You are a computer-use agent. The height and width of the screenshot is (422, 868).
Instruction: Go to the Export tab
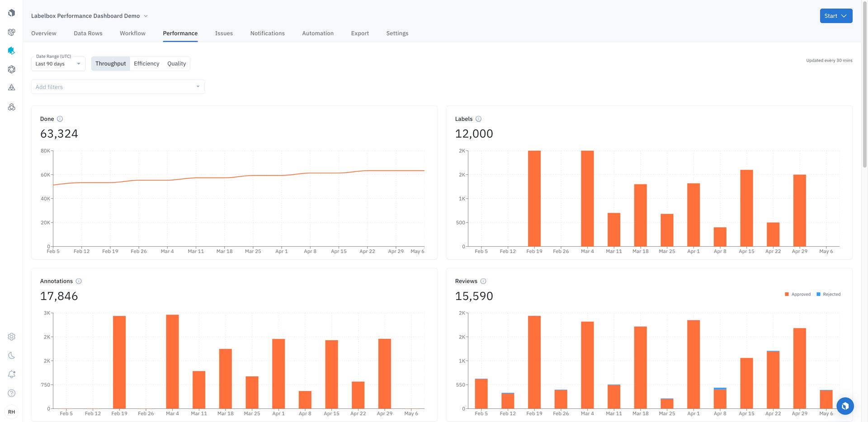(x=360, y=33)
